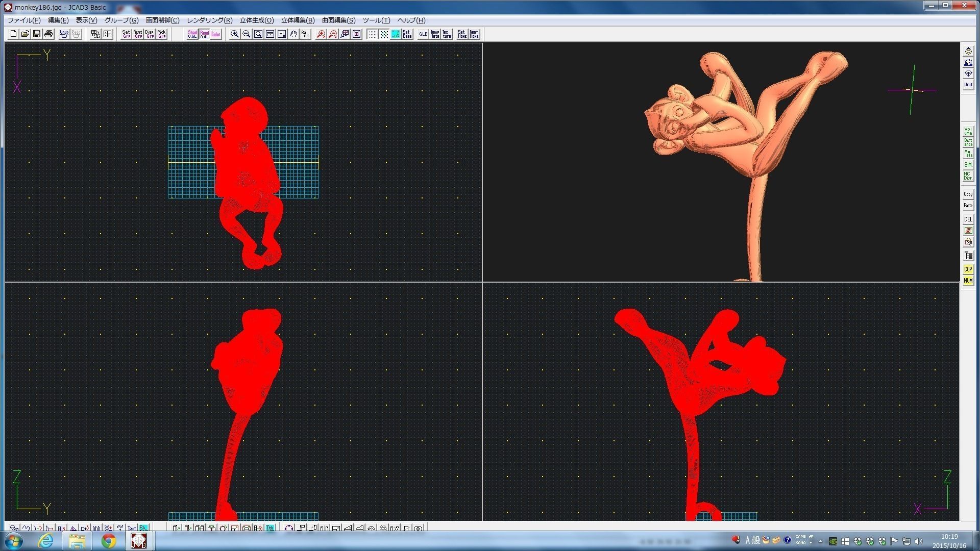Screen dimensions: 980x551
Task: Open the グループ(G) menu
Action: [x=121, y=20]
